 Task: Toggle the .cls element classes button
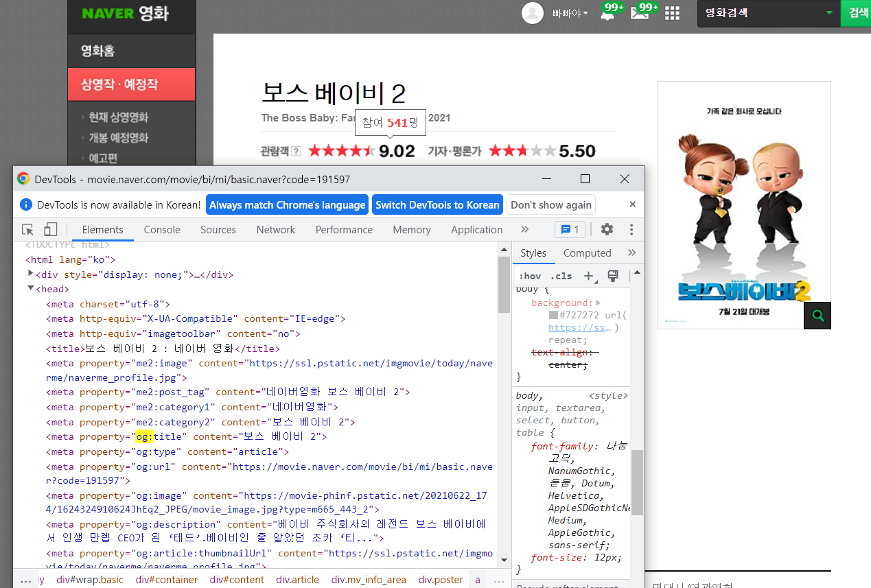[561, 276]
